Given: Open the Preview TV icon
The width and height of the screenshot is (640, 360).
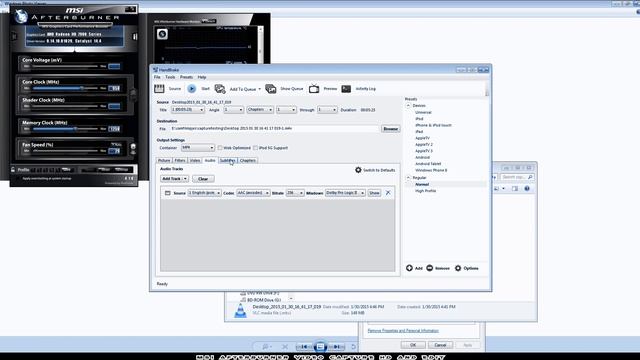Looking at the screenshot, I should point(314,89).
